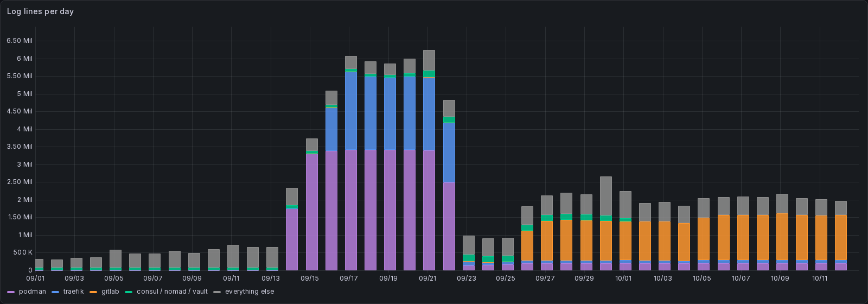Click the y-axis label 6.50 Mil
This screenshot has height=304, width=868.
click(x=20, y=41)
